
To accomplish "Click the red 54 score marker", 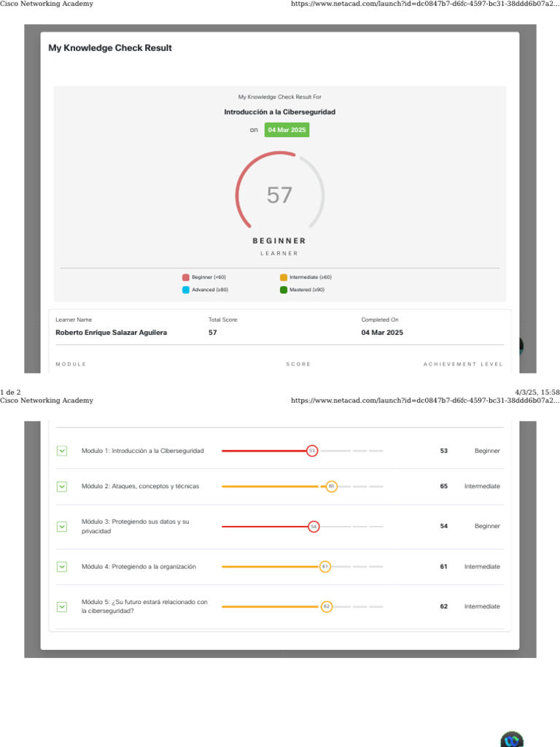I will [x=314, y=527].
